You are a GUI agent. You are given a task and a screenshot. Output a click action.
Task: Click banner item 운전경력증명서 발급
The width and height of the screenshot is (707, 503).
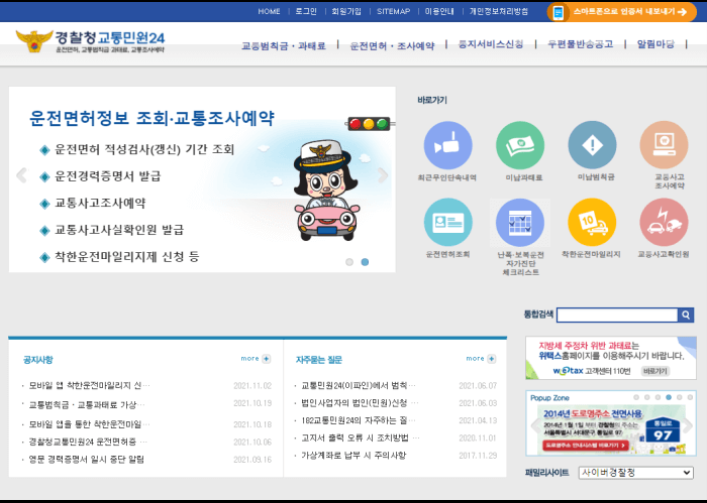coord(107,176)
